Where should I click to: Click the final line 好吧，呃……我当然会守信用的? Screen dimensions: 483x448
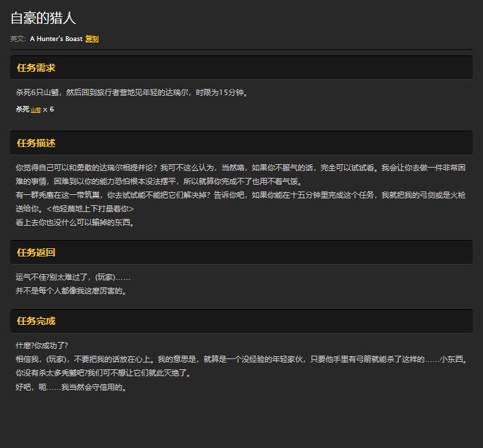click(x=71, y=387)
